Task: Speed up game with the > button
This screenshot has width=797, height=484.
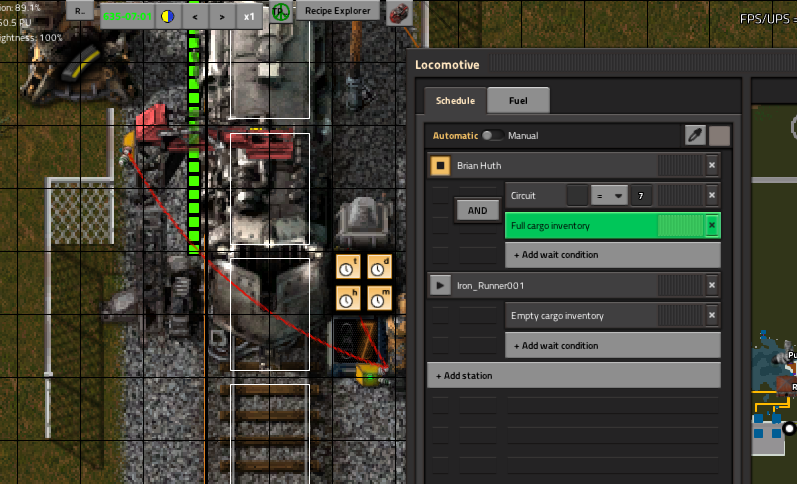Action: pos(222,16)
